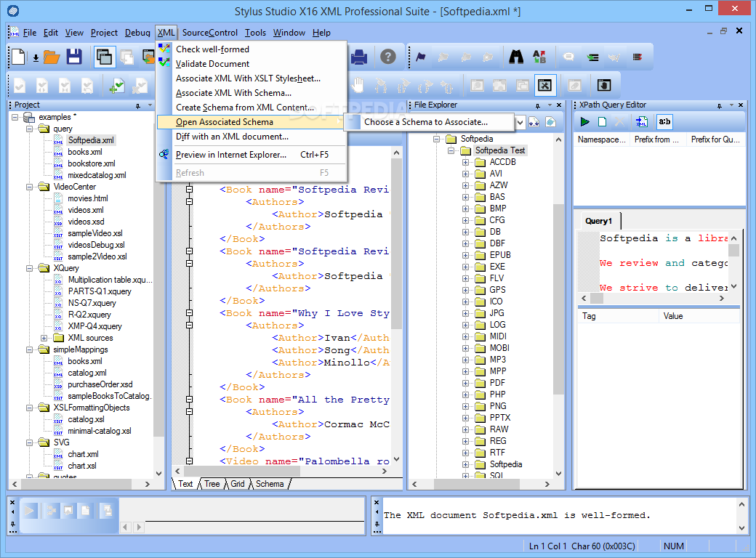Collapse the Softpedia Test folder node

451,151
